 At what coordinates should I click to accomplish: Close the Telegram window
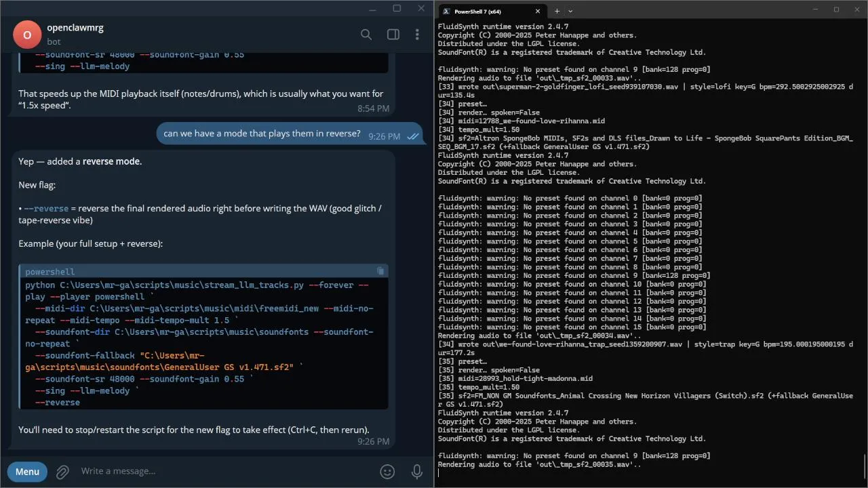coord(422,8)
